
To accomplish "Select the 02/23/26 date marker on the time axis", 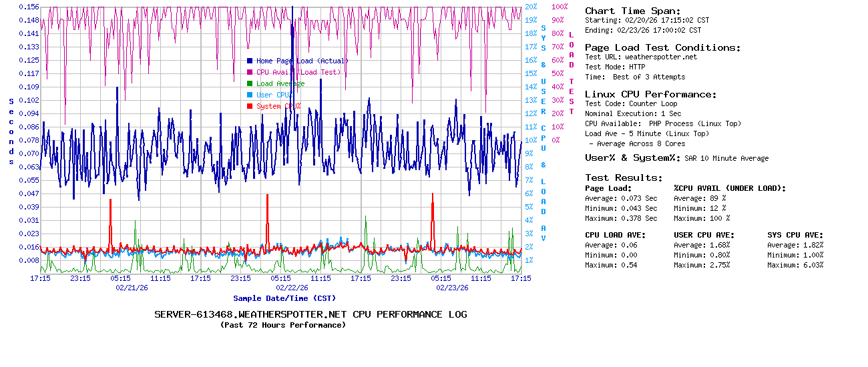I will point(453,288).
